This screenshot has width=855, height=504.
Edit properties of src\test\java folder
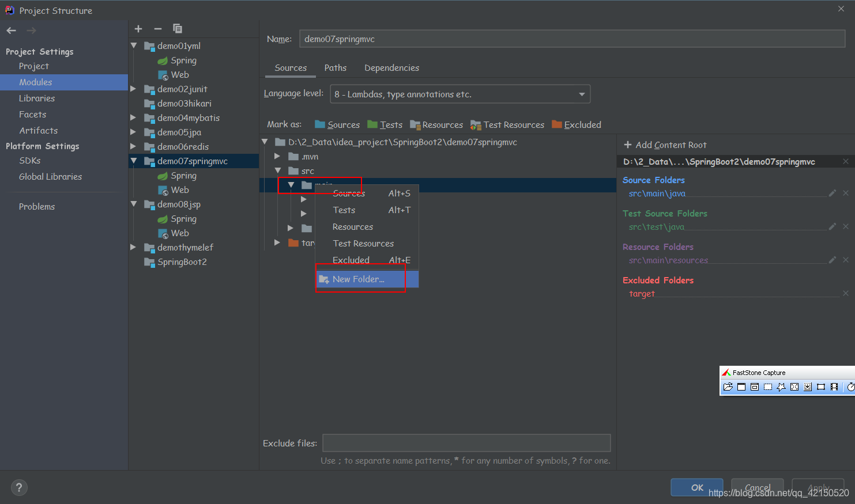[x=832, y=227]
